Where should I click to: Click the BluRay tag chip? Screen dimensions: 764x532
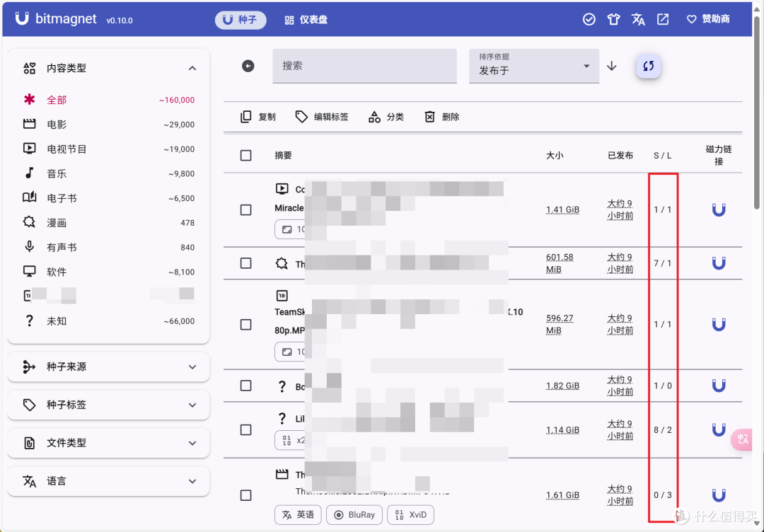(x=354, y=515)
